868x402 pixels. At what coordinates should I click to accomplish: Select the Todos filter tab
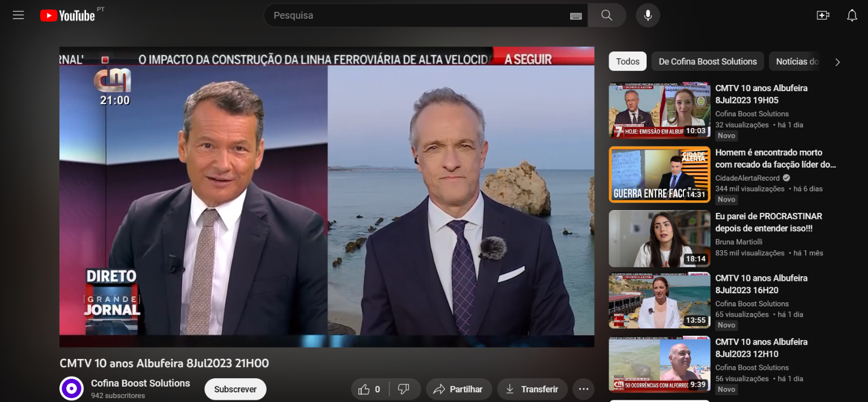[627, 61]
